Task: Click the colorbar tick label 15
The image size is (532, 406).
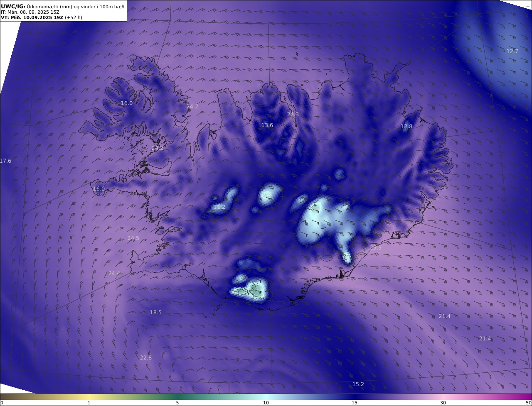Action: pyautogui.click(x=355, y=403)
